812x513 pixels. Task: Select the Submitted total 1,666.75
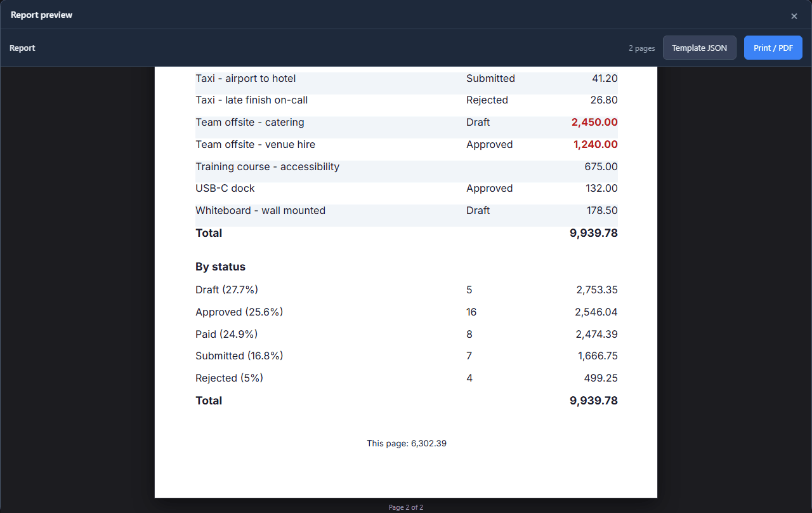pos(598,356)
